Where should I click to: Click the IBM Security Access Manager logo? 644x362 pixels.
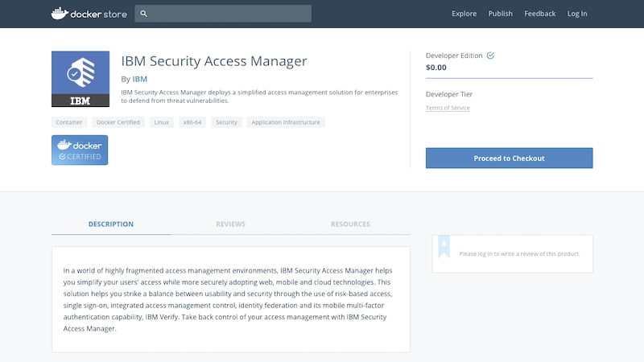80,79
